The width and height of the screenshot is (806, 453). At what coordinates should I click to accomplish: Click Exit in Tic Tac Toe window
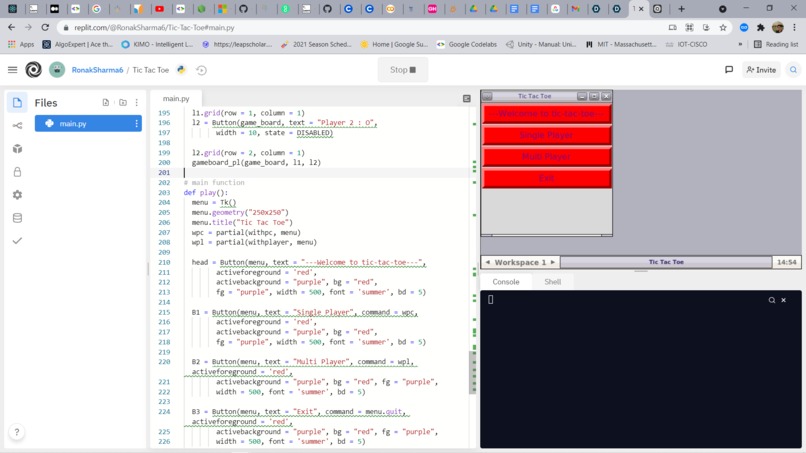click(547, 178)
